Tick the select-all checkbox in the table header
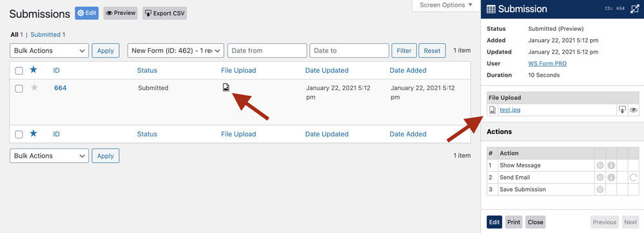Screen dimensions: 644x233 (x=19, y=71)
